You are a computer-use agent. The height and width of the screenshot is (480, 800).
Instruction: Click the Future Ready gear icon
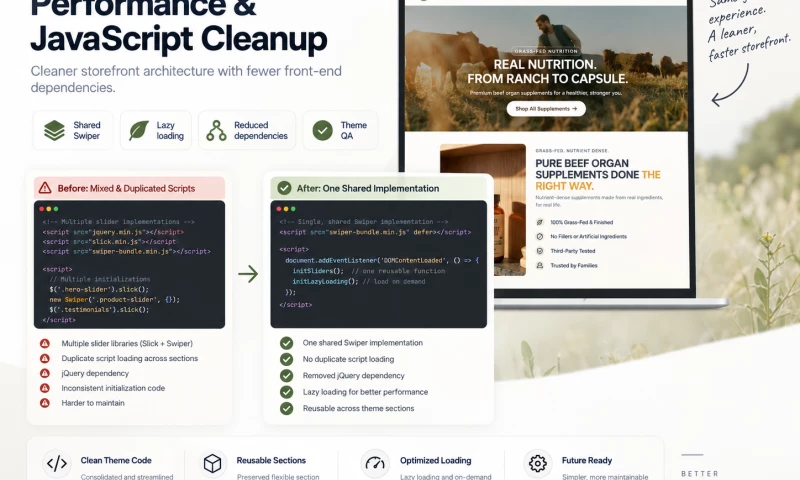pos(537,463)
